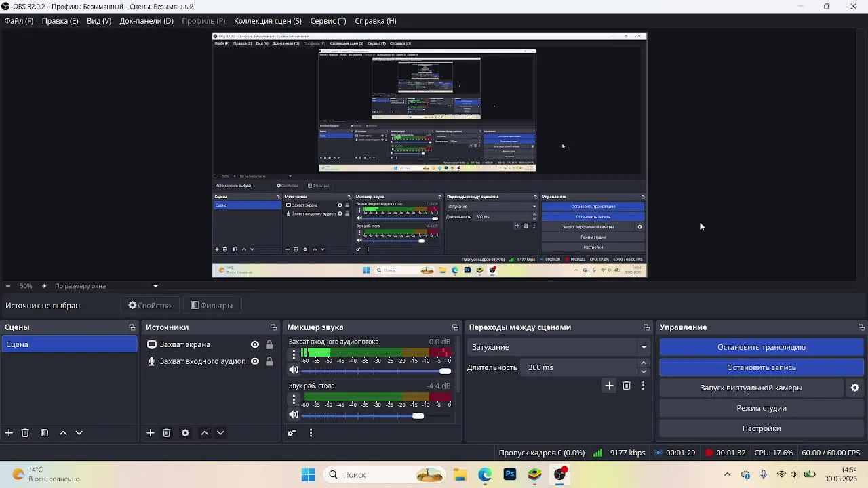
Task: Adjust Захват входного аудиопотока volume slider
Action: (376, 371)
